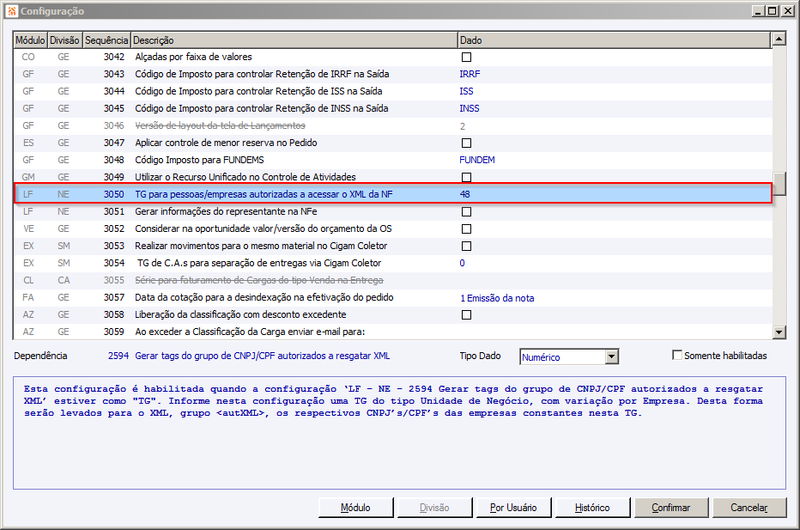Screen dimensions: 800x530
Task: Select struck-through row 3046 Versão de layout
Action: (393, 126)
